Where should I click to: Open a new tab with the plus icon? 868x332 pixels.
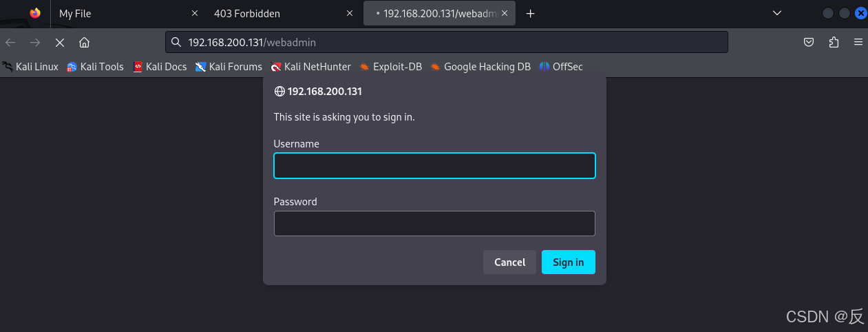[x=530, y=13]
